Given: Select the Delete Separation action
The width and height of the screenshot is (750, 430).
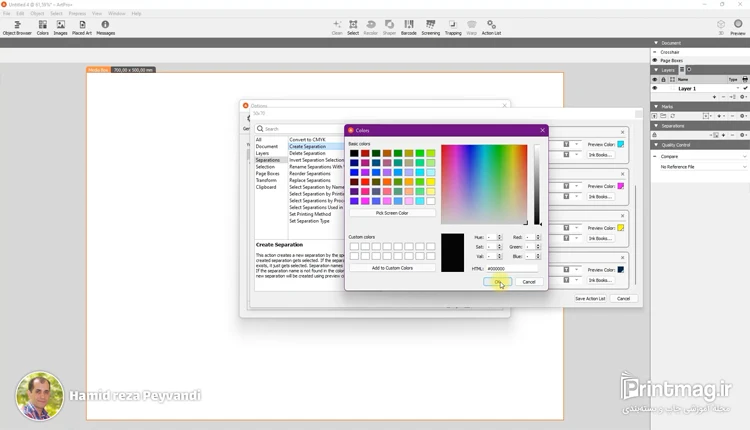Looking at the screenshot, I should tap(308, 153).
